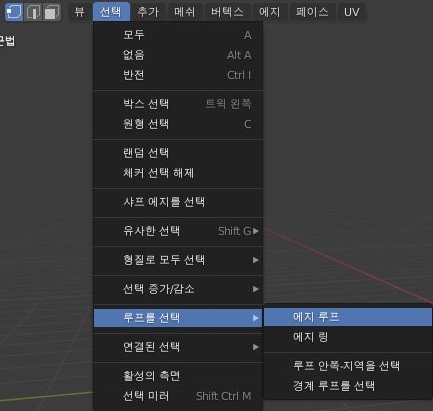Image resolution: width=433 pixels, height=411 pixels.
Task: Choose 루프 안쪽-지역을 선택 option
Action: coord(348,366)
